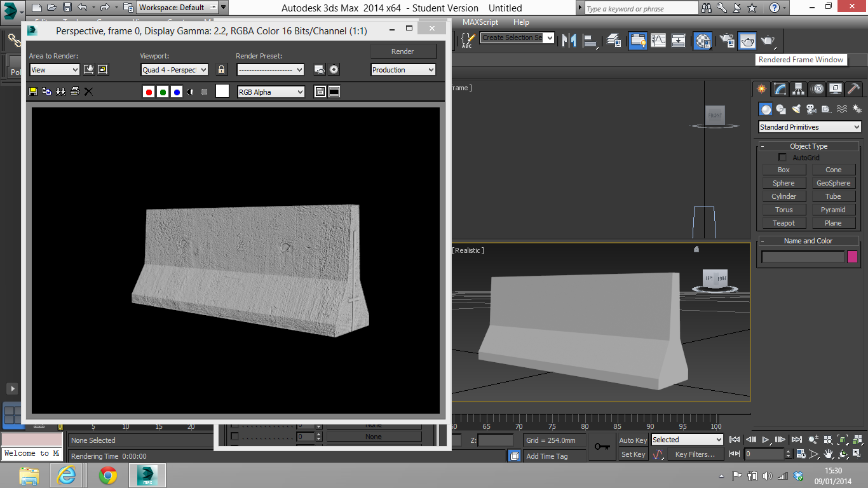
Task: Click the Print Image icon in render window
Action: 74,91
